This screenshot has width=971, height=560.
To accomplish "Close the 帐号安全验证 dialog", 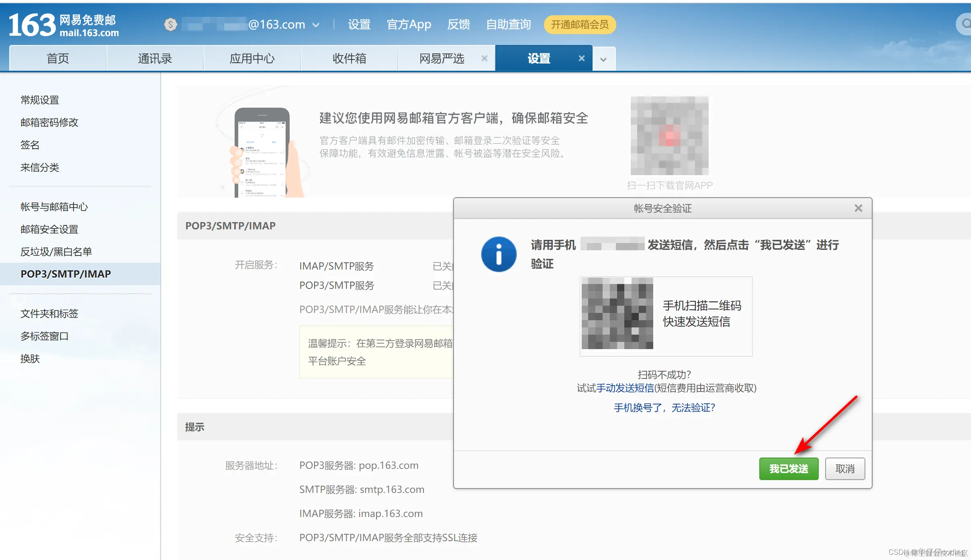I will point(859,208).
